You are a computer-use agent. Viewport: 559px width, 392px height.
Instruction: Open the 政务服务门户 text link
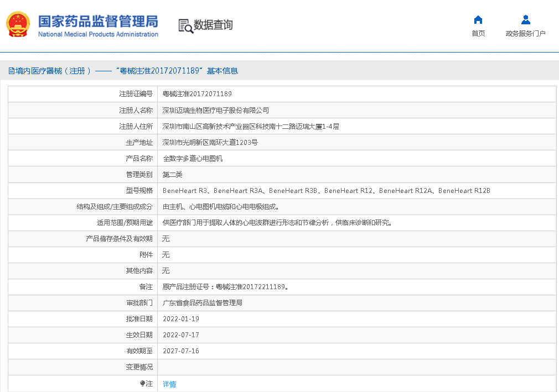525,34
